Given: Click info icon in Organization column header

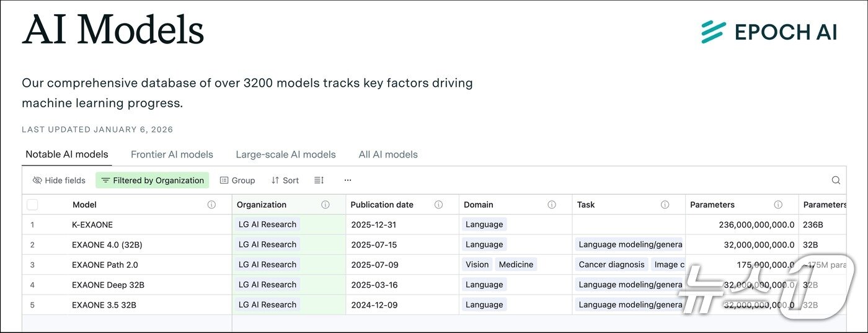Looking at the screenshot, I should (325, 205).
